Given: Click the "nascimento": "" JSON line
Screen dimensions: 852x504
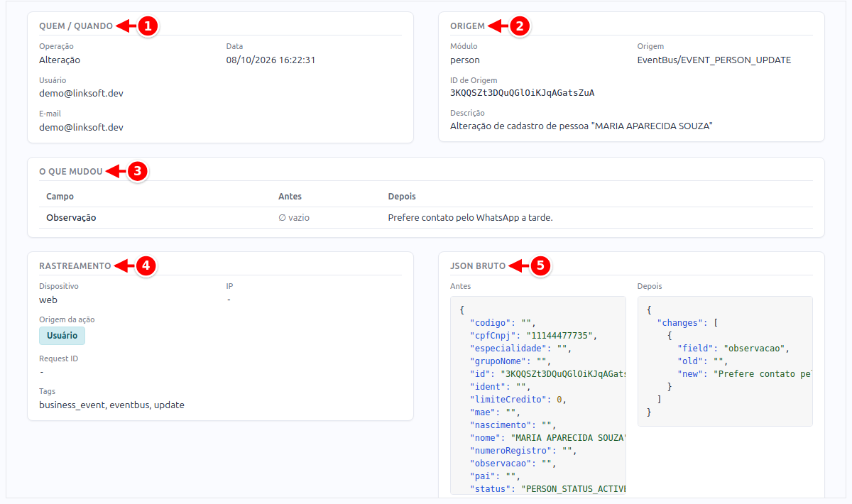Looking at the screenshot, I should [513, 425].
